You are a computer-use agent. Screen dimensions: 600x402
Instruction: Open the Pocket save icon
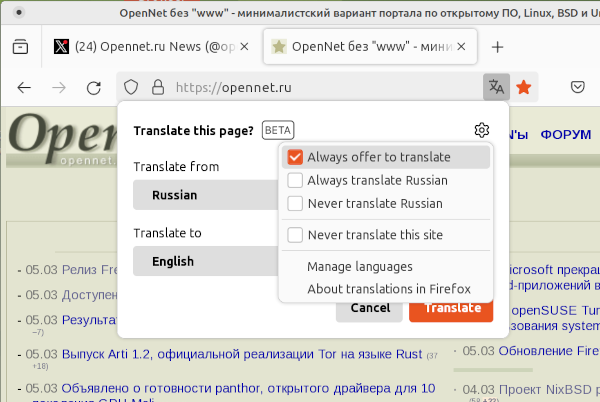pos(578,87)
